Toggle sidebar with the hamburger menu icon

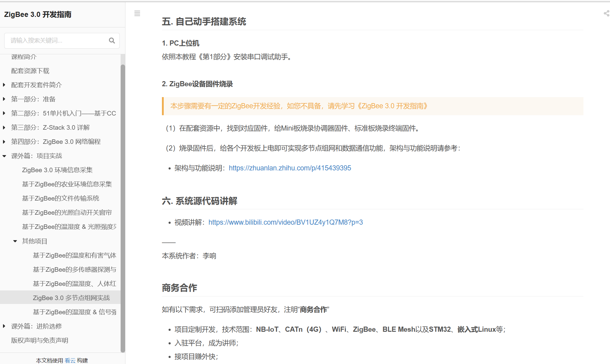137,13
